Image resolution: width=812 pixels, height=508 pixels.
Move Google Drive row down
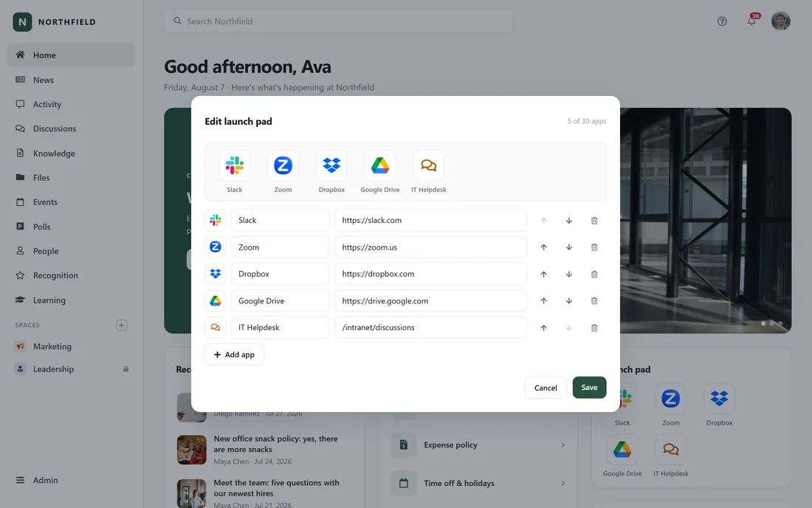[x=568, y=301]
